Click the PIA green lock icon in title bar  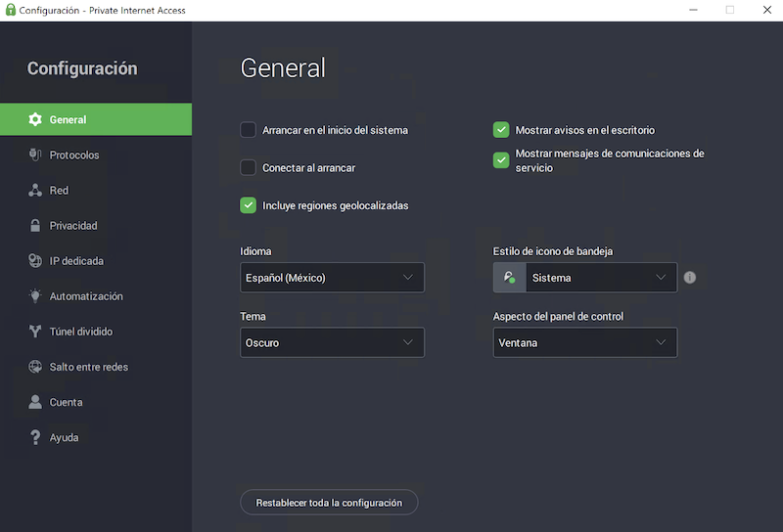tap(11, 10)
